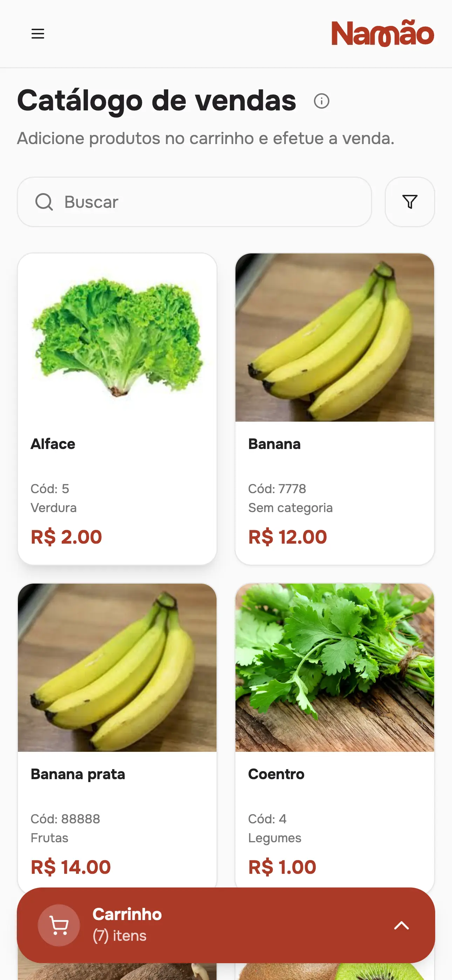The height and width of the screenshot is (980, 452).
Task: Click the Coentro product title
Action: tap(276, 774)
